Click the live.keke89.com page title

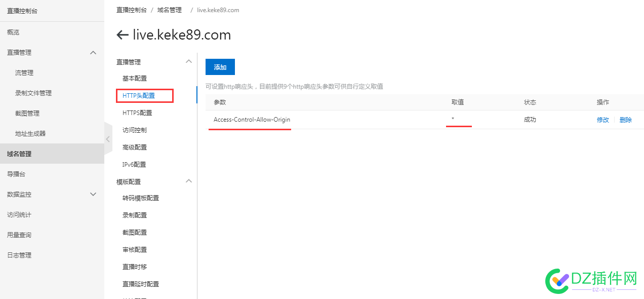pos(182,35)
